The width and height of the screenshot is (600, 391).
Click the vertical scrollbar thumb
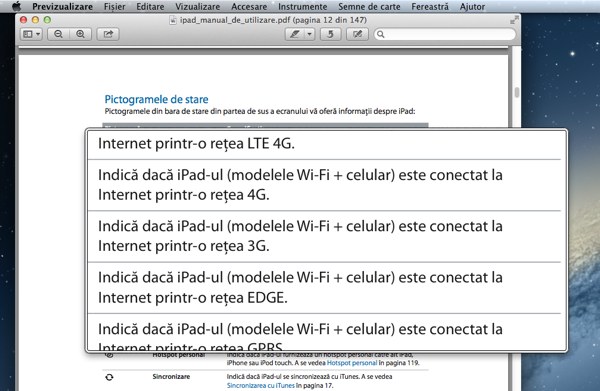pos(517,92)
